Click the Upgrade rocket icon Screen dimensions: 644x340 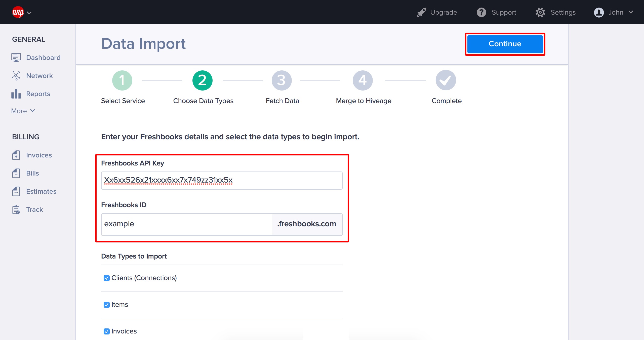[421, 12]
